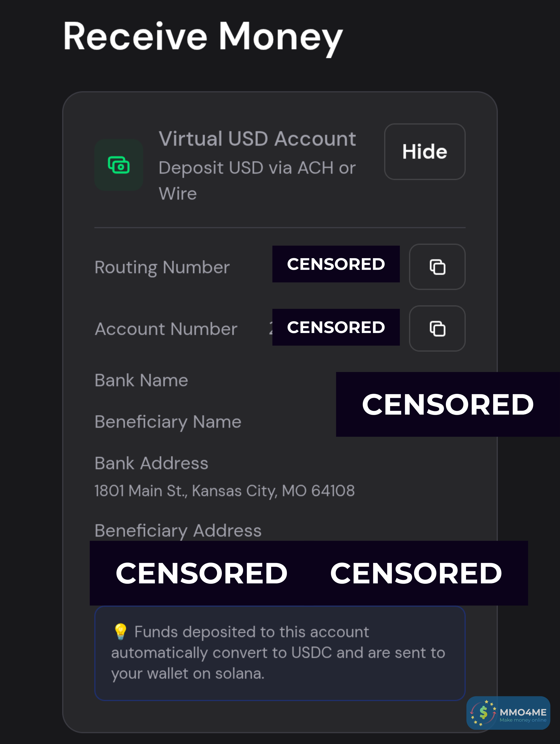Screen dimensions: 560x744
Task: Click the lightbulb tip icon
Action: (120, 631)
